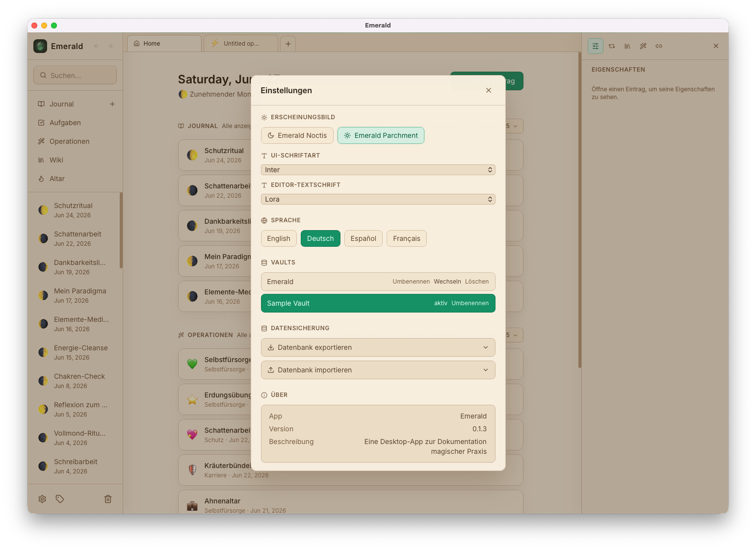Click Wechseln for the Emerald vault
The width and height of the screenshot is (756, 550).
447,282
